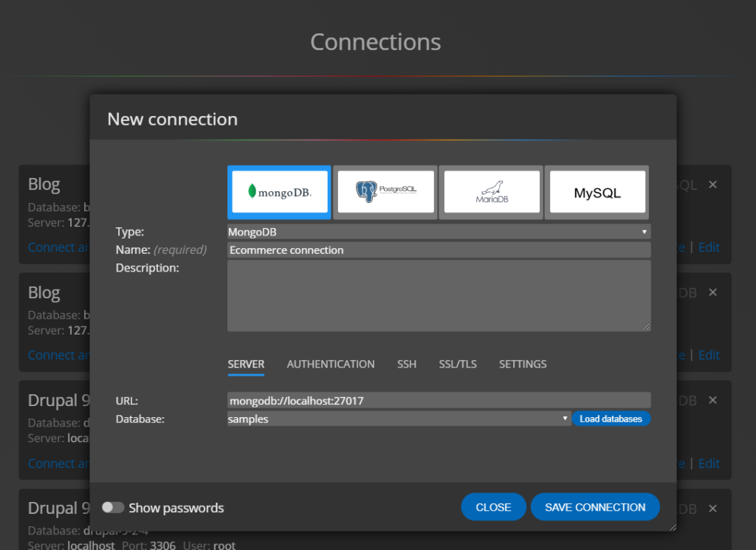The height and width of the screenshot is (550, 756).
Task: Click Edit on the lower Blog card
Action: (709, 355)
